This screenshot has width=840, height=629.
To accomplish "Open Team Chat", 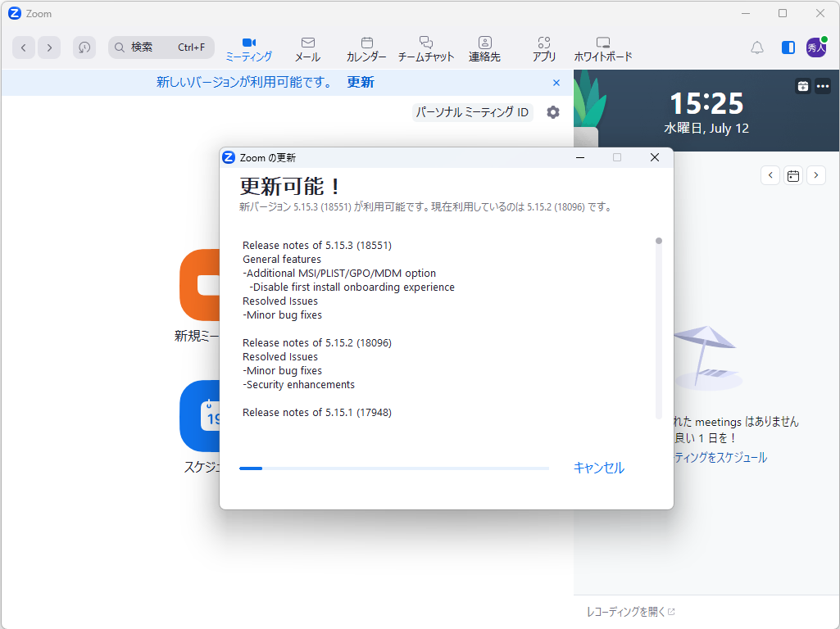I will (x=425, y=48).
